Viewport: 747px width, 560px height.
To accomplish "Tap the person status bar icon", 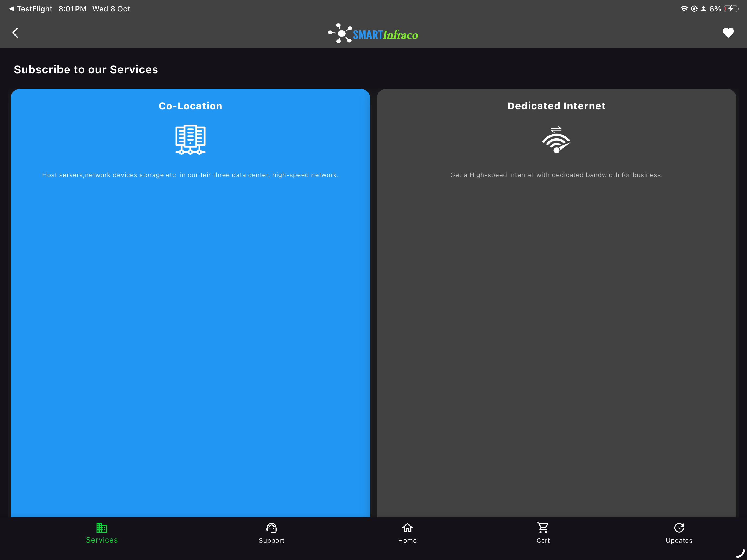I will point(704,9).
